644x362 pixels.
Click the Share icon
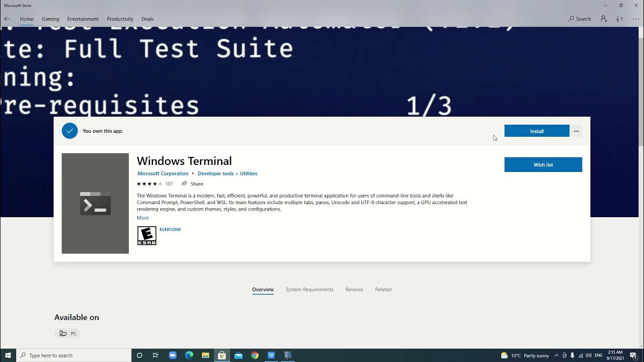pos(185,184)
